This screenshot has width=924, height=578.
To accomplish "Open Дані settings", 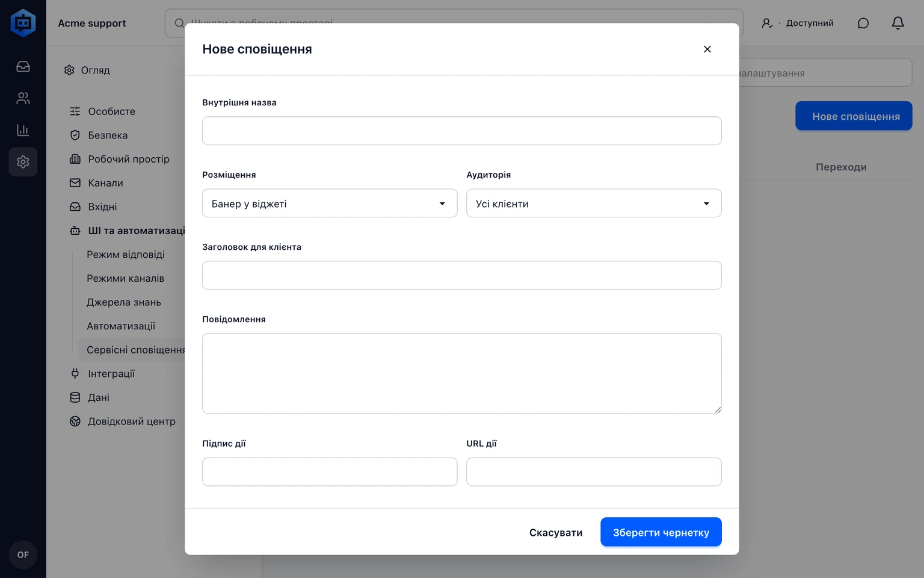I will coord(99,397).
